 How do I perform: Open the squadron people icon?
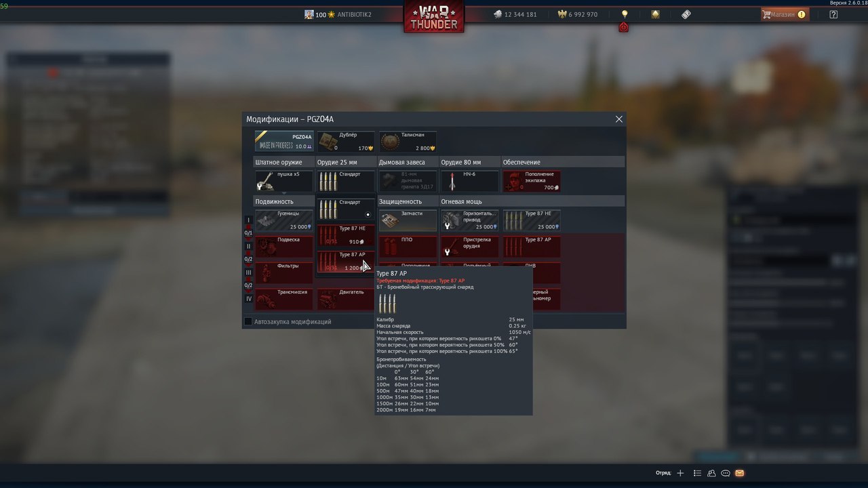711,473
